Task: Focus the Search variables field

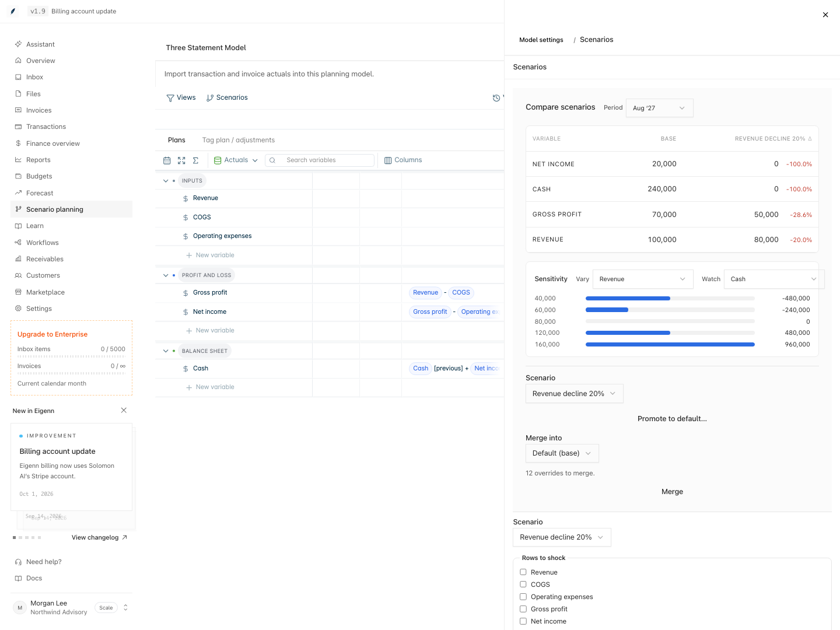Action: coord(320,160)
